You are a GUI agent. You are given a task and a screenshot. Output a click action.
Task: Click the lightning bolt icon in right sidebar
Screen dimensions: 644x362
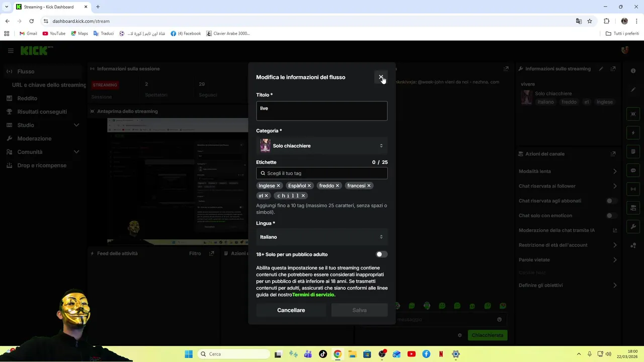pyautogui.click(x=633, y=133)
